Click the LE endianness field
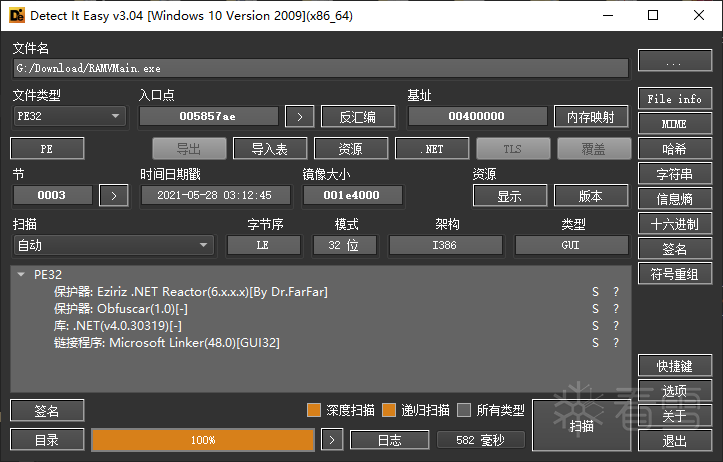Viewport: 723px width, 462px height. click(264, 245)
